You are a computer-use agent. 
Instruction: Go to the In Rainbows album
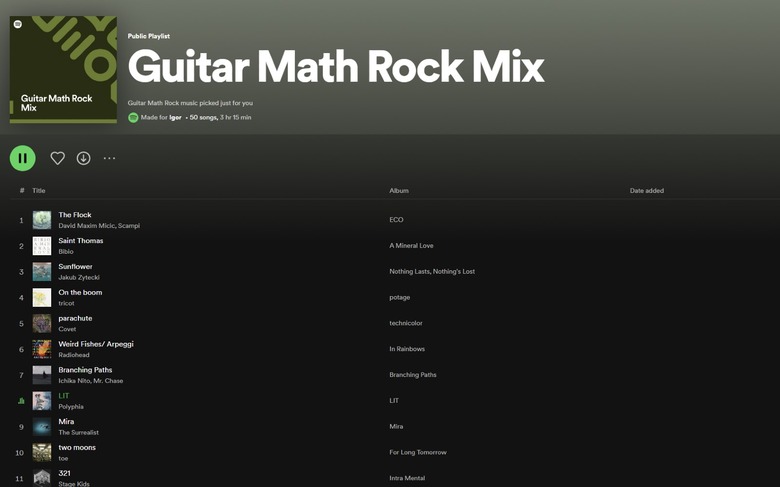[x=407, y=349]
